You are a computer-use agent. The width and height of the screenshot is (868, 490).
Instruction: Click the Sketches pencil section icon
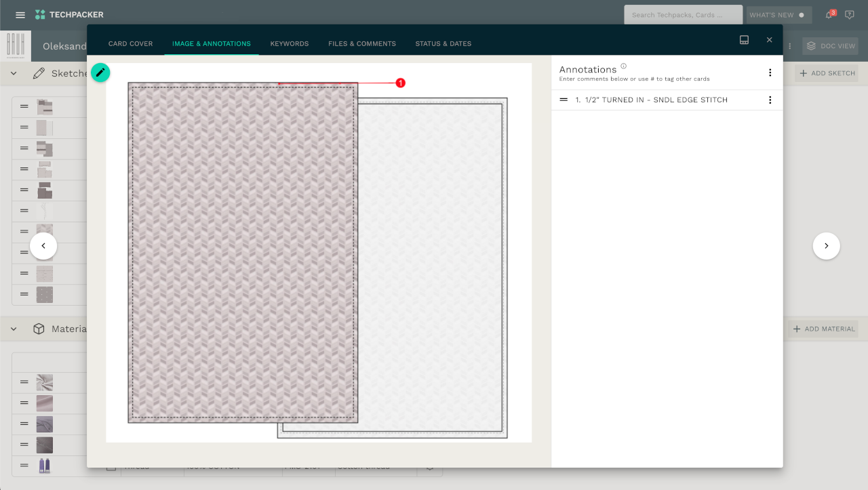pos(39,73)
